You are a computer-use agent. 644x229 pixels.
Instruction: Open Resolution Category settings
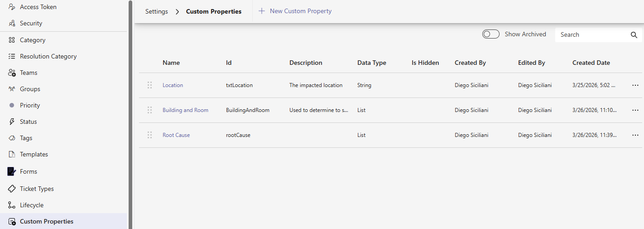[48, 56]
